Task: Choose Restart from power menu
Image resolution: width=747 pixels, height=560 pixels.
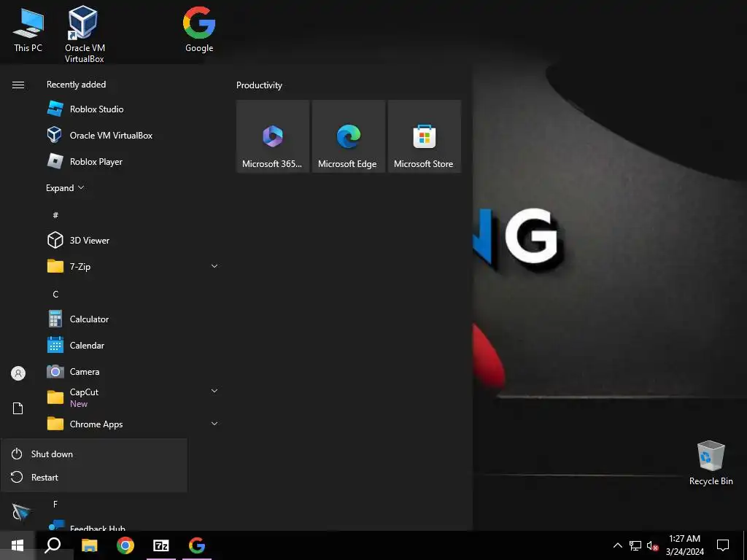Action: click(x=94, y=477)
